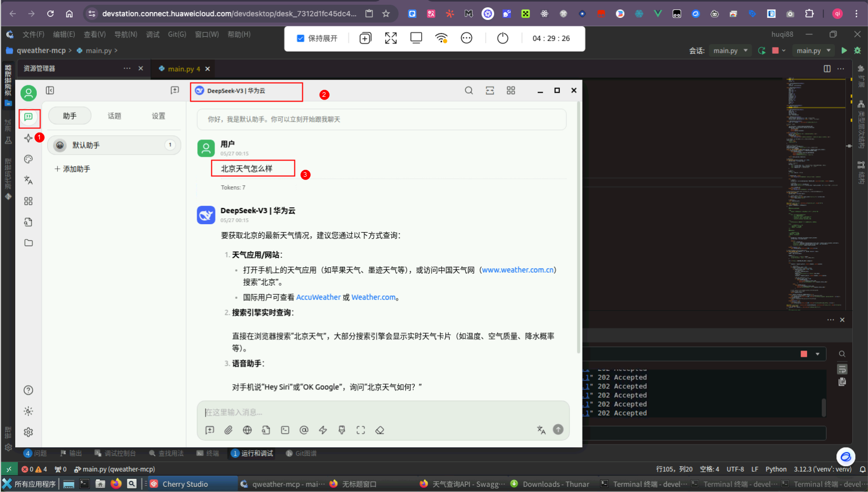The image size is (868, 492).
Task: Click fullscreen arrows icon in remote desktop toolbar
Action: [391, 38]
